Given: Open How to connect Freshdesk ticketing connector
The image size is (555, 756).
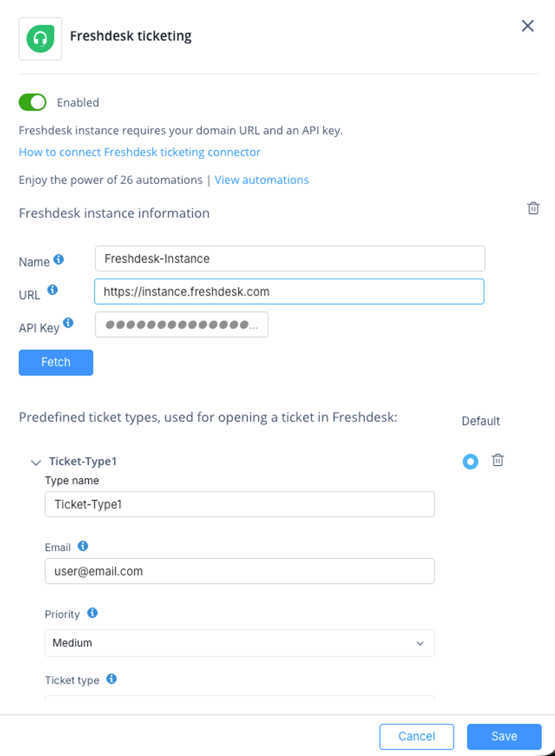Looking at the screenshot, I should [140, 152].
